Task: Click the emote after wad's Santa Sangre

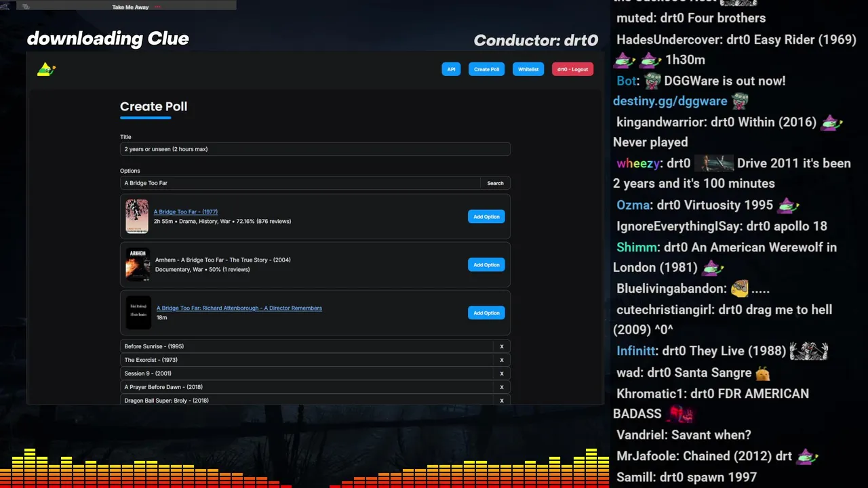Action: (763, 373)
